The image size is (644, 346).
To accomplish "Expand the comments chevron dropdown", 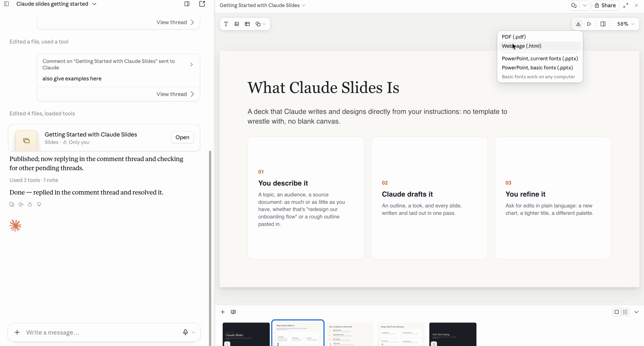I will click(x=585, y=5).
